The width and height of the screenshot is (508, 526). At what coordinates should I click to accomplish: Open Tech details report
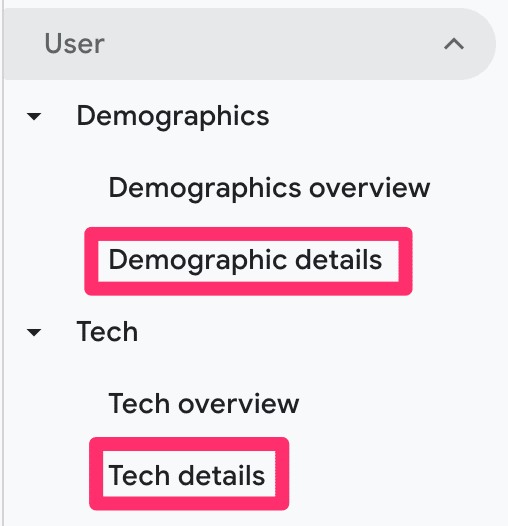[x=187, y=475]
